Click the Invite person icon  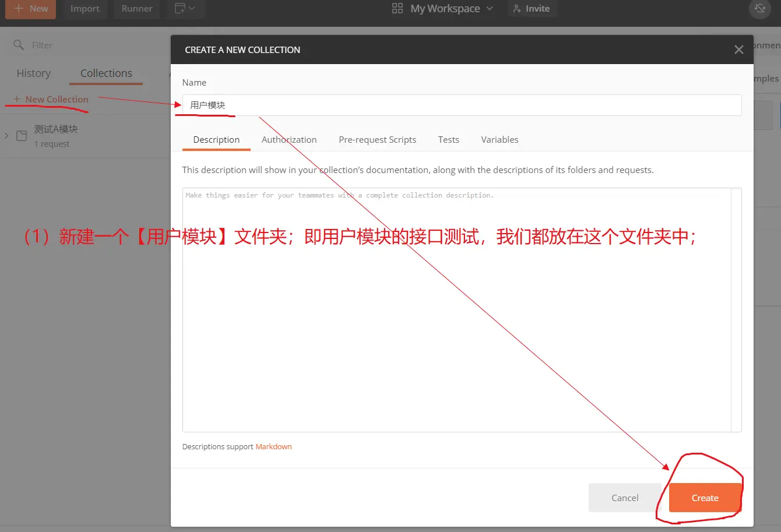pyautogui.click(x=516, y=9)
